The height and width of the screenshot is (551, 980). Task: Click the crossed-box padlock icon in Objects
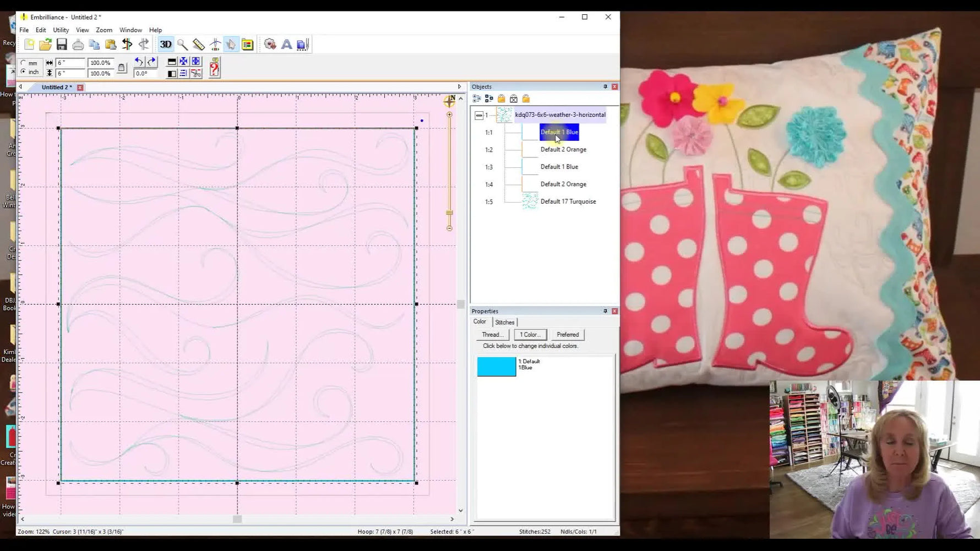(x=514, y=99)
